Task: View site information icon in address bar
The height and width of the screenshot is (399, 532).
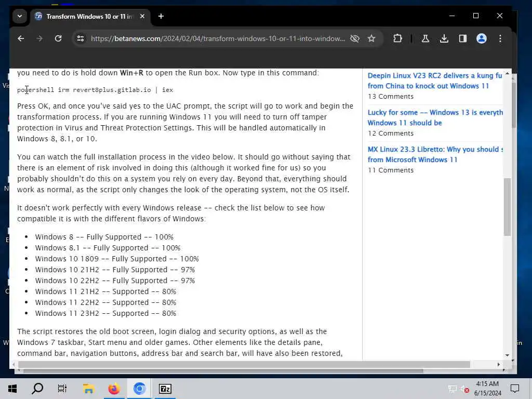Action: click(81, 38)
